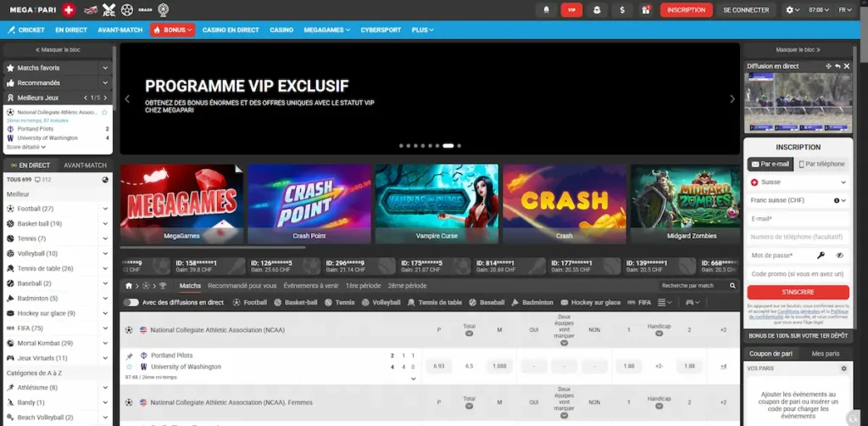Open the red VIP button
This screenshot has height=426, width=868.
click(x=571, y=10)
